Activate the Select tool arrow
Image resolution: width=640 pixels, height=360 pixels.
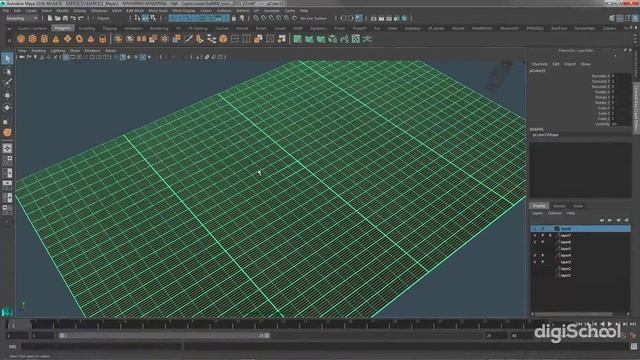click(7, 59)
